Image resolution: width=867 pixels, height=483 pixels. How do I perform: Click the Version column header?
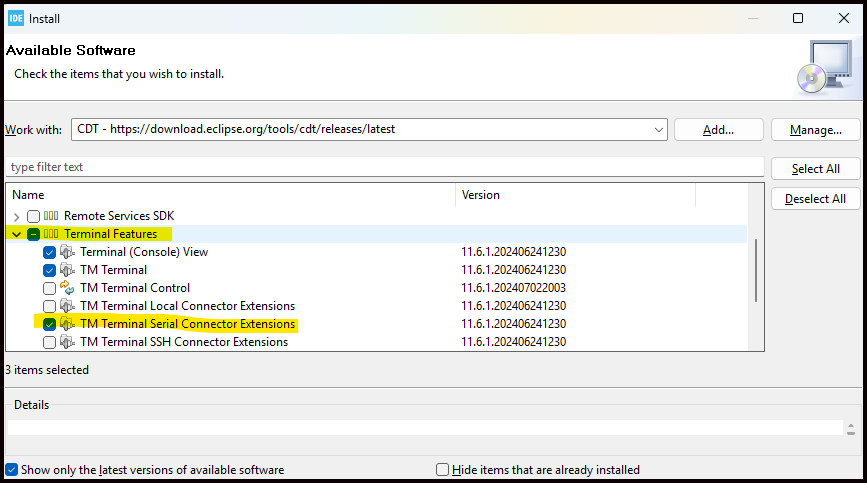tap(575, 195)
